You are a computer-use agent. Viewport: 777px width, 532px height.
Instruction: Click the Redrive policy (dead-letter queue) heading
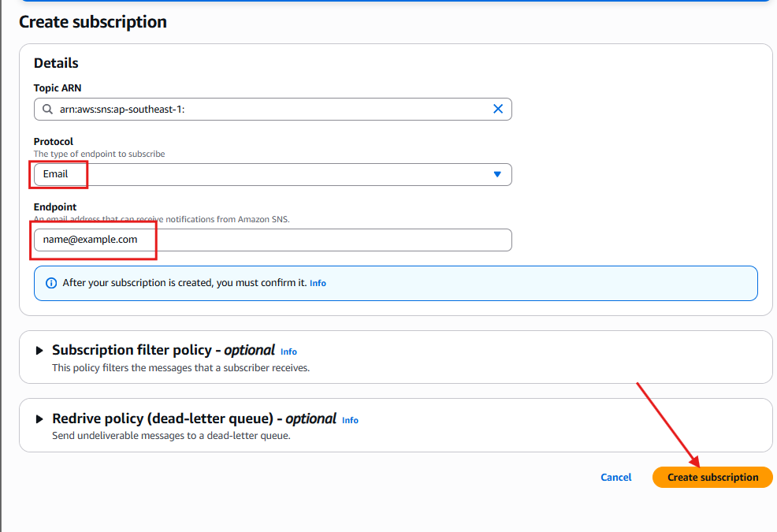tap(194, 419)
